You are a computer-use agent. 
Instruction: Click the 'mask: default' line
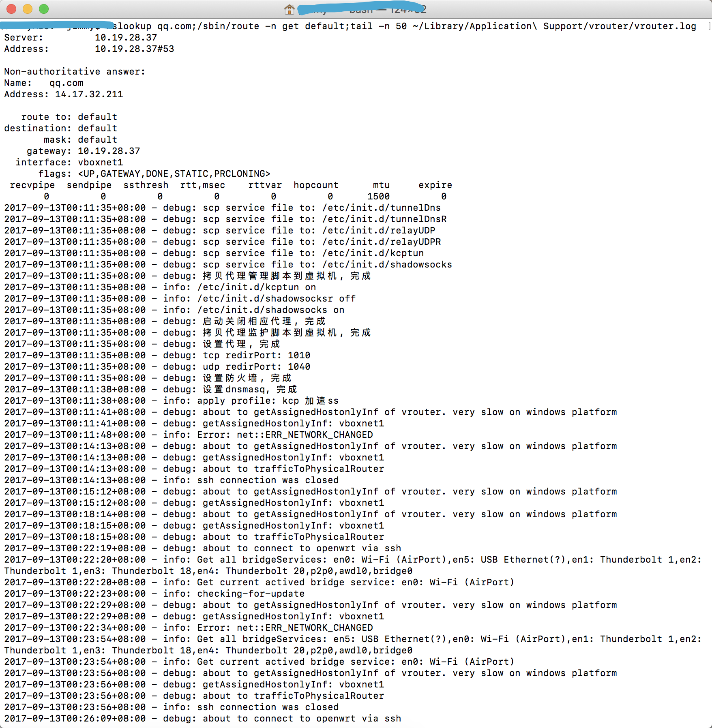coord(80,139)
